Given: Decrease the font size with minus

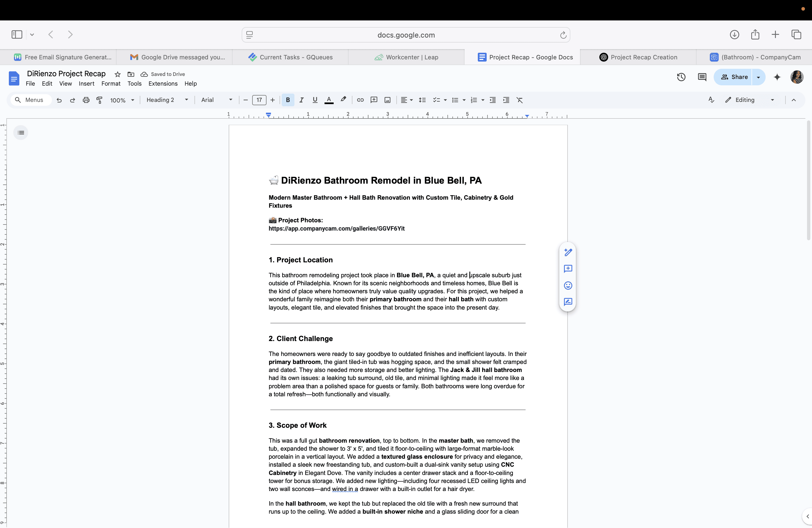Looking at the screenshot, I should pos(245,100).
